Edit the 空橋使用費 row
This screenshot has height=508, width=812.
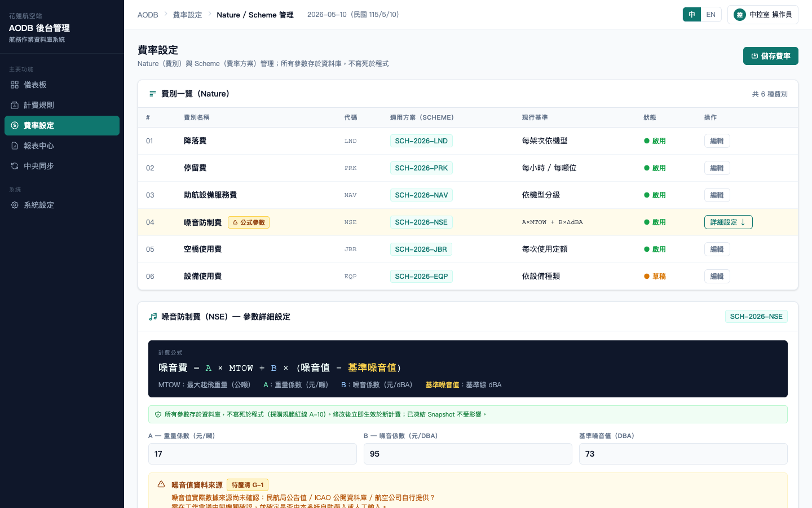[x=717, y=249]
